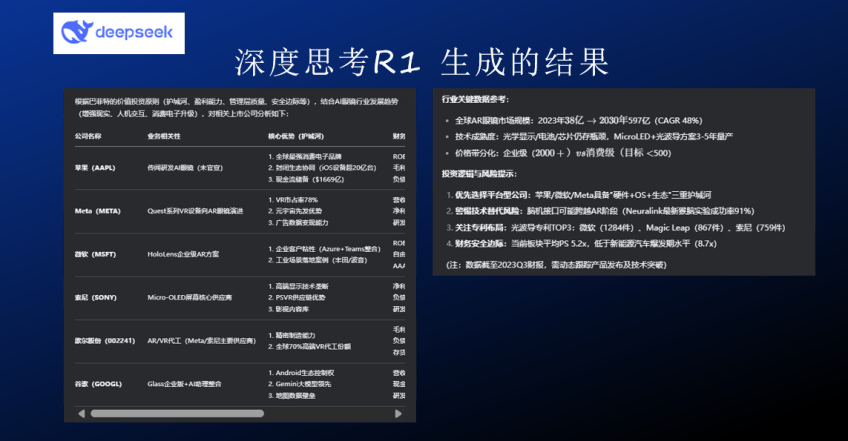848x441 pixels.
Task: Click the 'Micro-OLED屏幕核心供应商' cell
Action: pos(189,298)
